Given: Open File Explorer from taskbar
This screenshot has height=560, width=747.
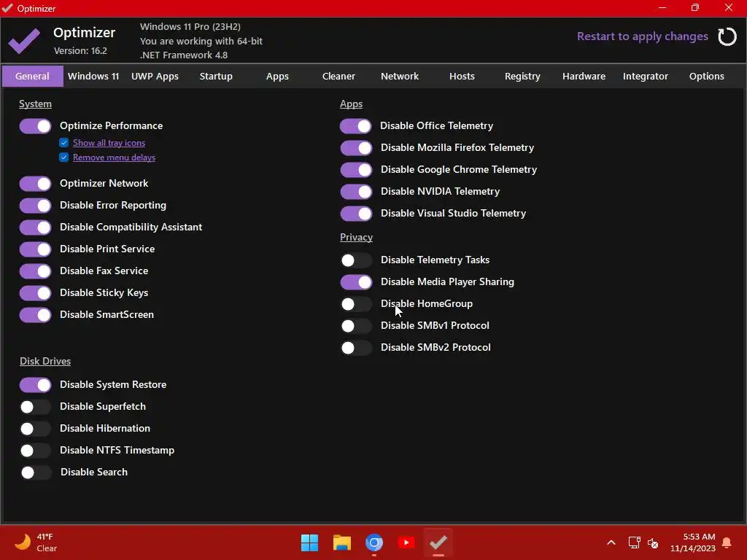Looking at the screenshot, I should tap(341, 542).
